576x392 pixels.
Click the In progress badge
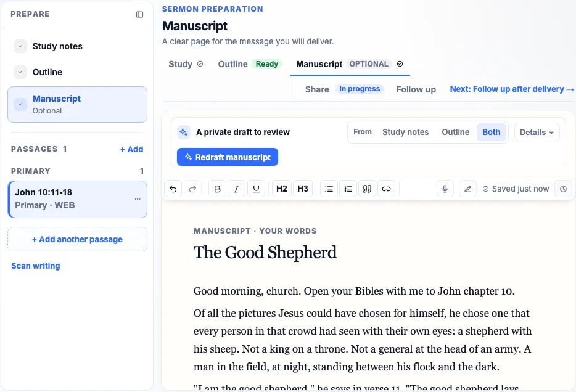pyautogui.click(x=360, y=89)
